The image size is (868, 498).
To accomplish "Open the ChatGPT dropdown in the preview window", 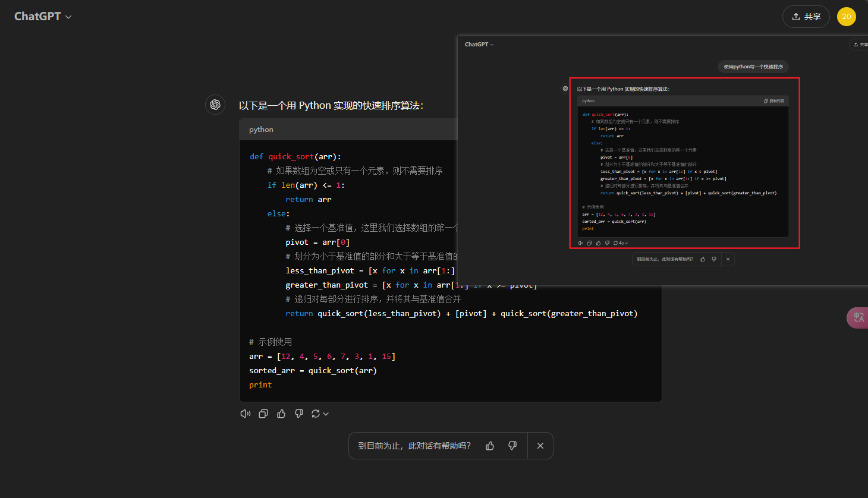I will pyautogui.click(x=479, y=45).
